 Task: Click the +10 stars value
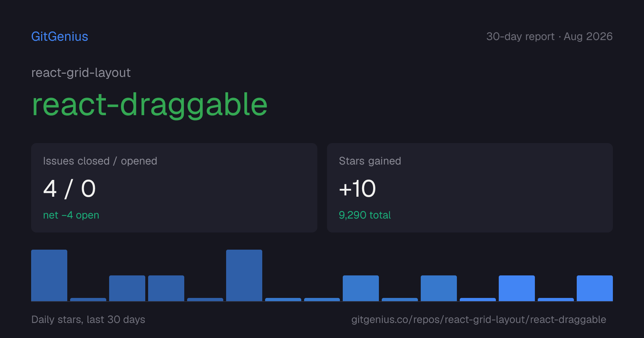(357, 188)
